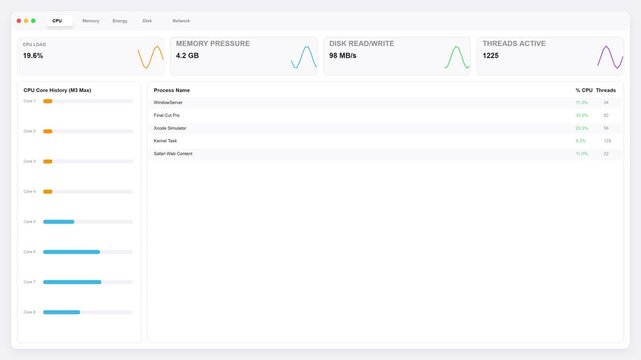Click the yellow minimize window button
The width and height of the screenshot is (641, 360).
(26, 21)
